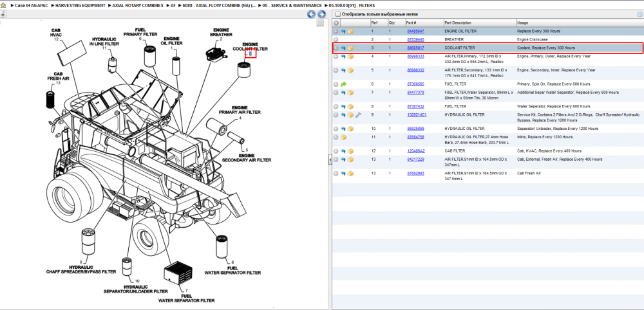Open the icon right of parts list header
The image size is (644, 310).
639,14
